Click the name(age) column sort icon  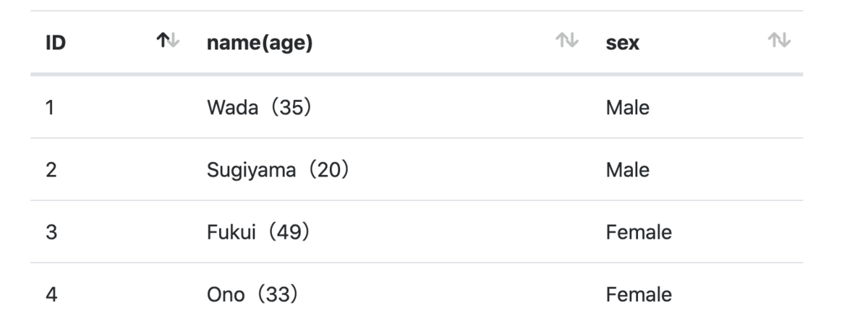pos(567,41)
